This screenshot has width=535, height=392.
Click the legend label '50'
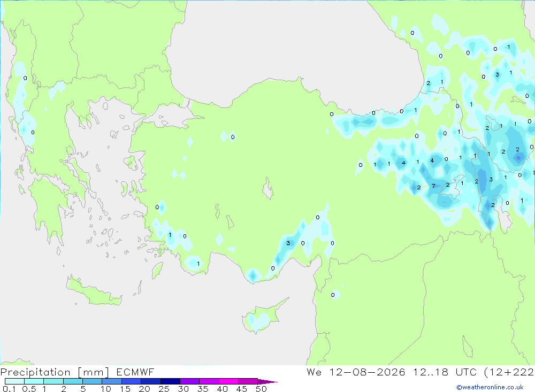[x=262, y=389]
